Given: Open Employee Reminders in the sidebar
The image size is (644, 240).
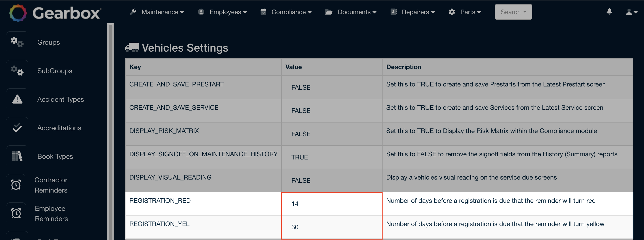Looking at the screenshot, I should pos(16,213).
